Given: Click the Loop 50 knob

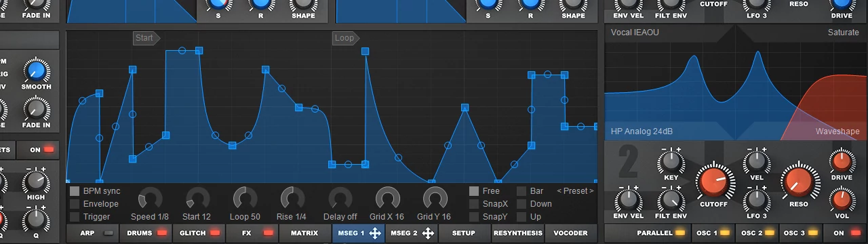Looking at the screenshot, I should click(245, 199).
